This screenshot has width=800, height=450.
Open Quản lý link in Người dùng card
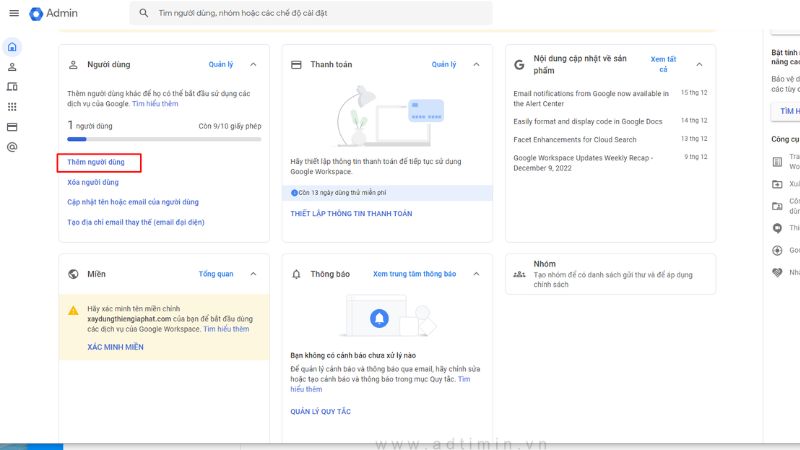220,64
